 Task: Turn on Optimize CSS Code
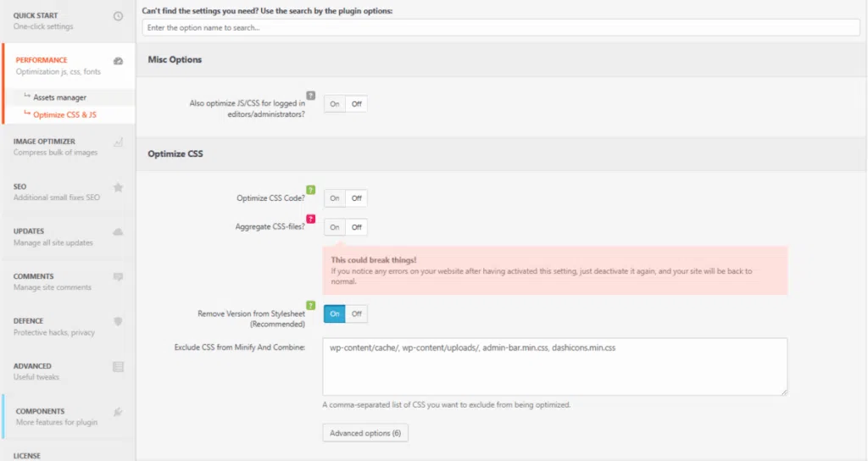(335, 198)
